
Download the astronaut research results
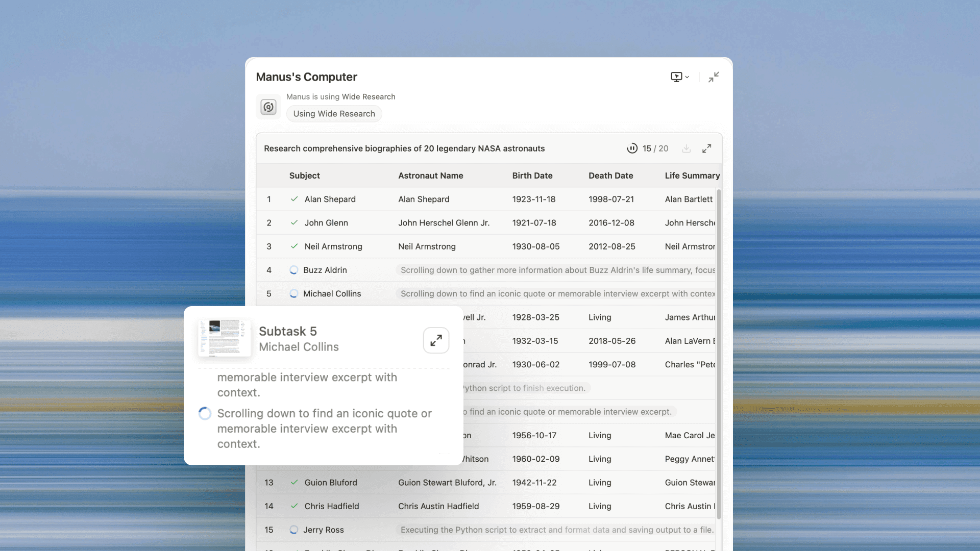[687, 148]
